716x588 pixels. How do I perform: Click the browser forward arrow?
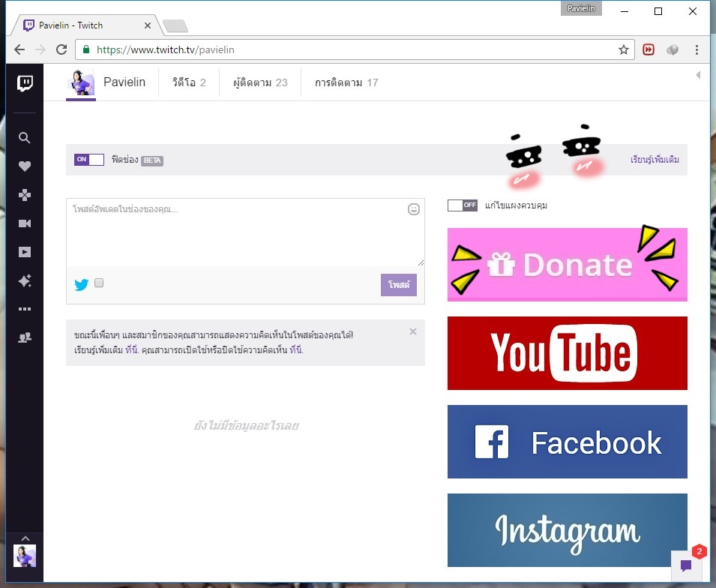click(40, 49)
